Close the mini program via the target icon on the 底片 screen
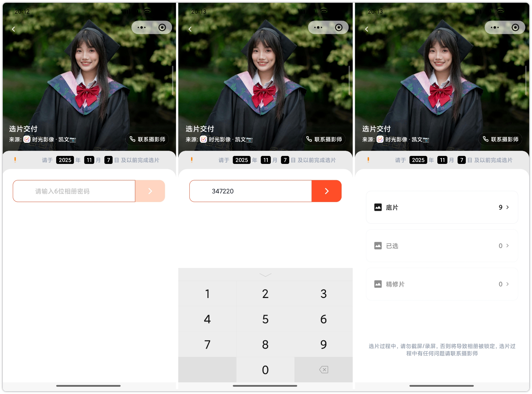532x394 pixels. pos(515,27)
